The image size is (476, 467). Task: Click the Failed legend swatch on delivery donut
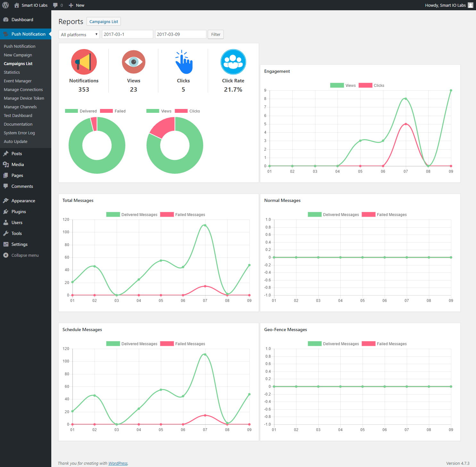106,111
